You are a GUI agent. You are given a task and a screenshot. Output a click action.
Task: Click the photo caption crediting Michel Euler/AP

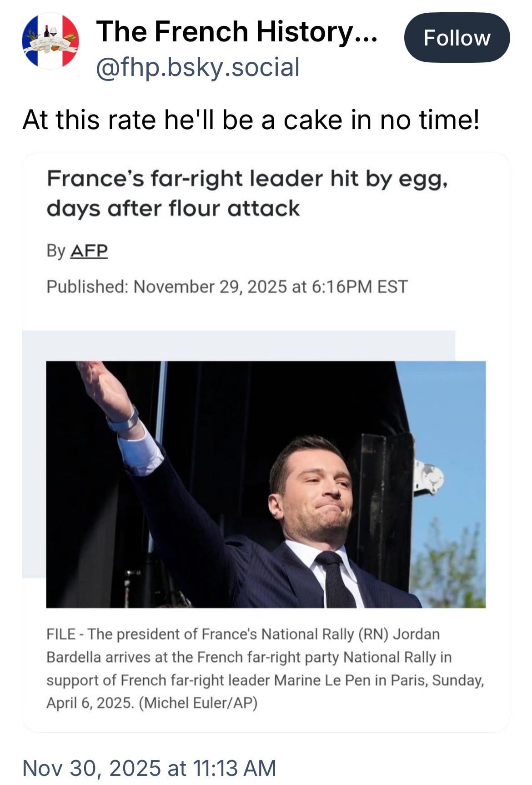[x=266, y=668]
